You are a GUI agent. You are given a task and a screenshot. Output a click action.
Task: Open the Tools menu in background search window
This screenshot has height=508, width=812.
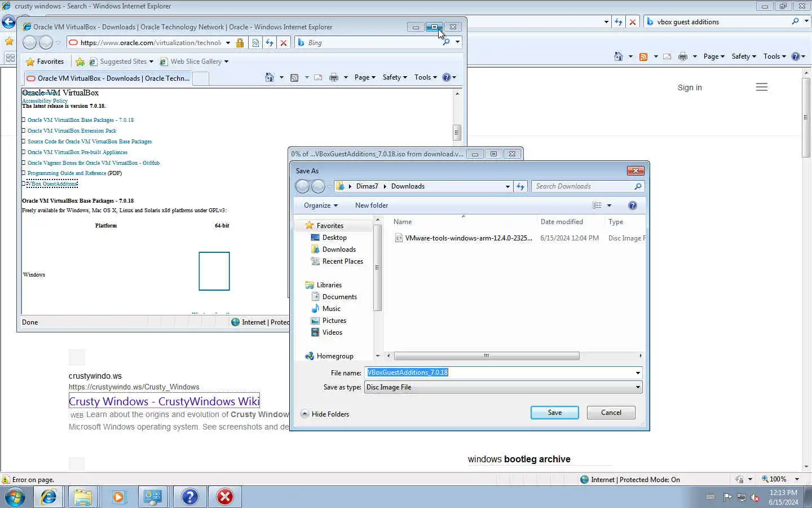[775, 56]
